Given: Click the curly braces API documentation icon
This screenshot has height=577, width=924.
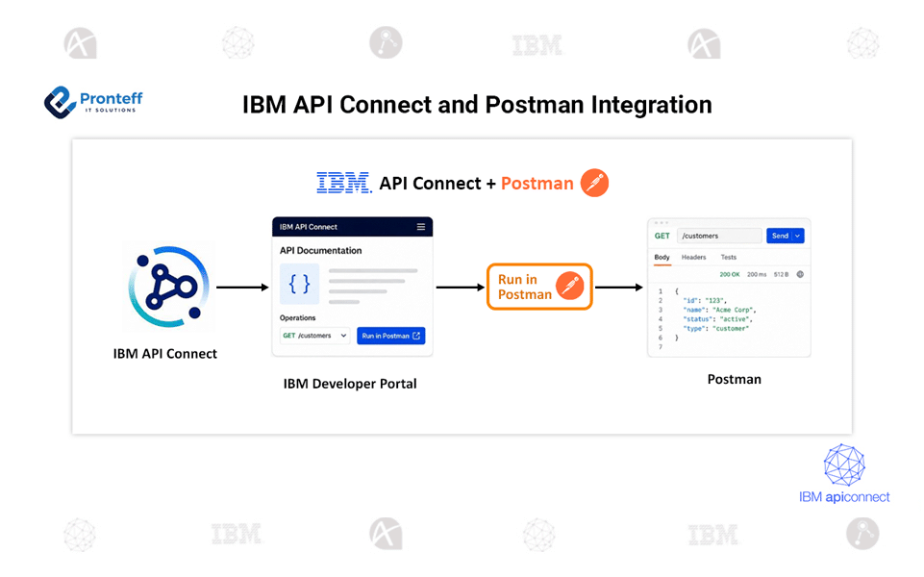Looking at the screenshot, I should [x=299, y=284].
